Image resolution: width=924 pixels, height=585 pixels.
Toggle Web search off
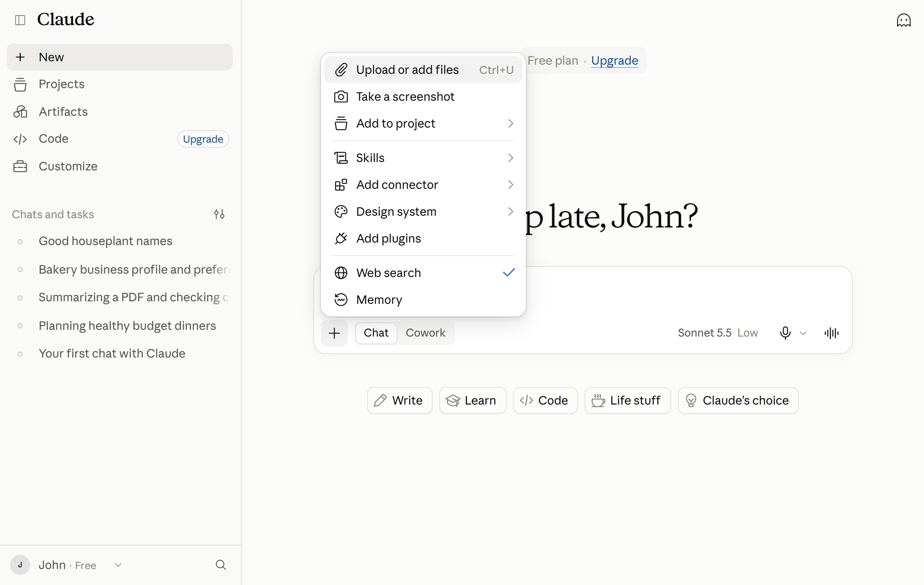tap(423, 273)
